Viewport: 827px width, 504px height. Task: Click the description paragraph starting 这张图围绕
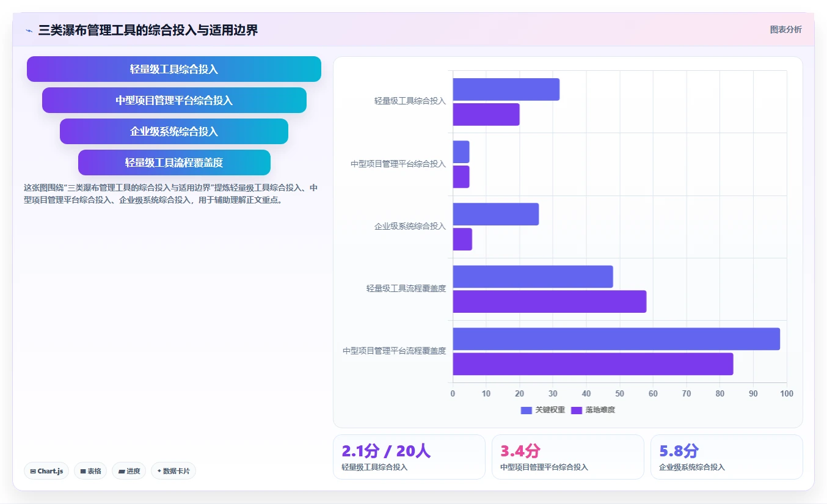(171, 194)
